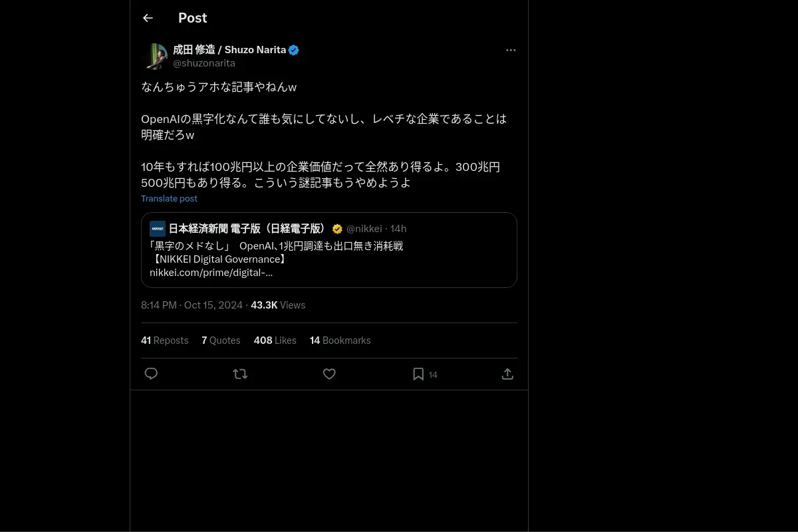Viewport: 798px width, 532px height.
Task: View the 41 Reposts list
Action: click(165, 340)
